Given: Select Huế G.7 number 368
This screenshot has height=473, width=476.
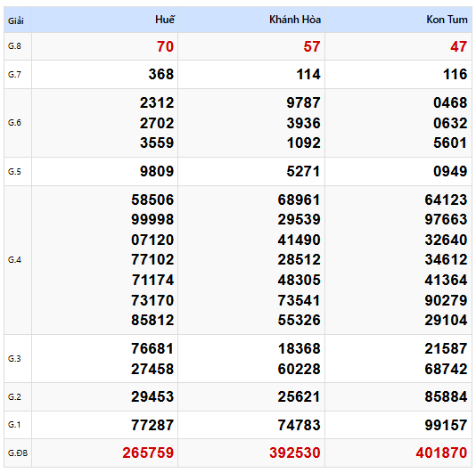Looking at the screenshot, I should click(160, 74).
